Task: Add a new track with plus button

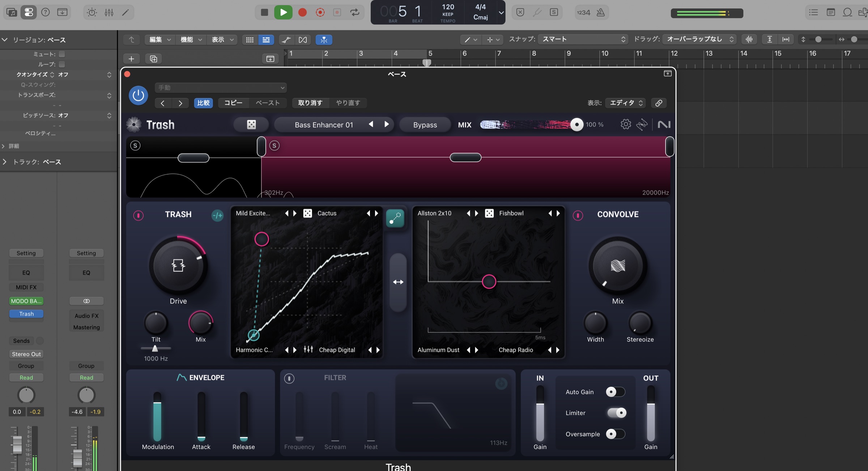Action: tap(131, 59)
